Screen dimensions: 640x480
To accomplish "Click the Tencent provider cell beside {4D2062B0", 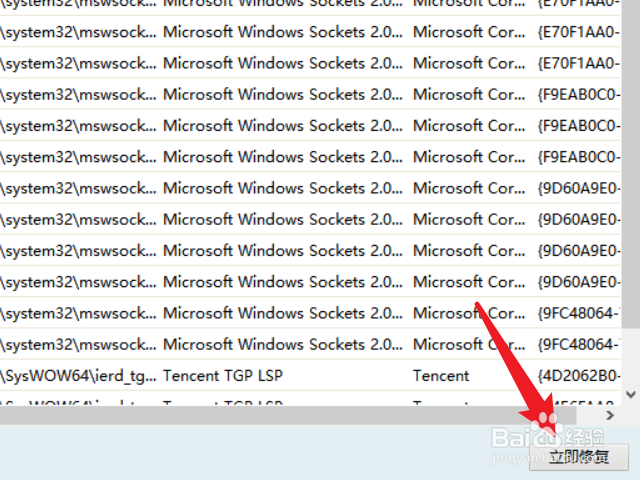I will tap(441, 376).
